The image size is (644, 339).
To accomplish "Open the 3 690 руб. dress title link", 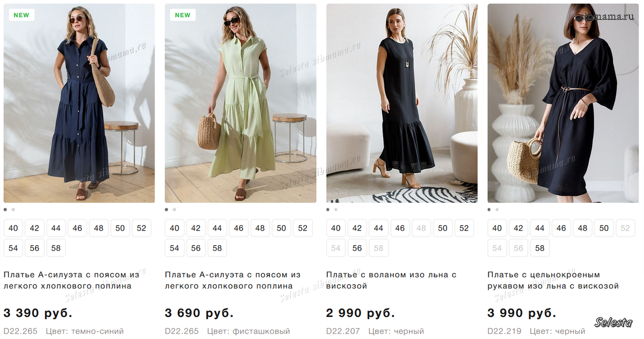I will point(233,280).
